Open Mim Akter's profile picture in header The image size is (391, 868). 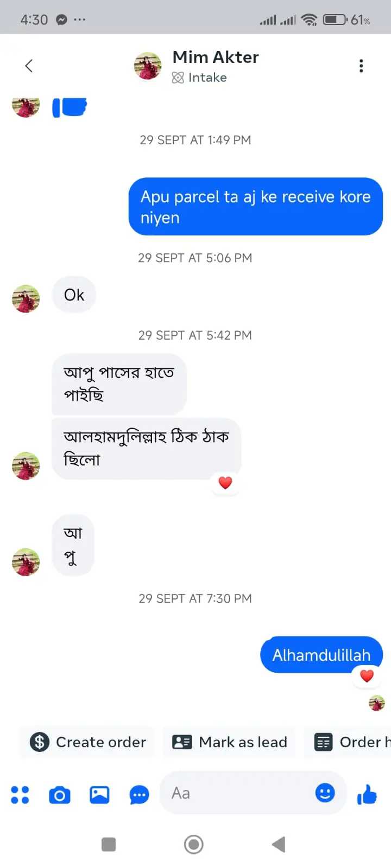[x=148, y=66]
